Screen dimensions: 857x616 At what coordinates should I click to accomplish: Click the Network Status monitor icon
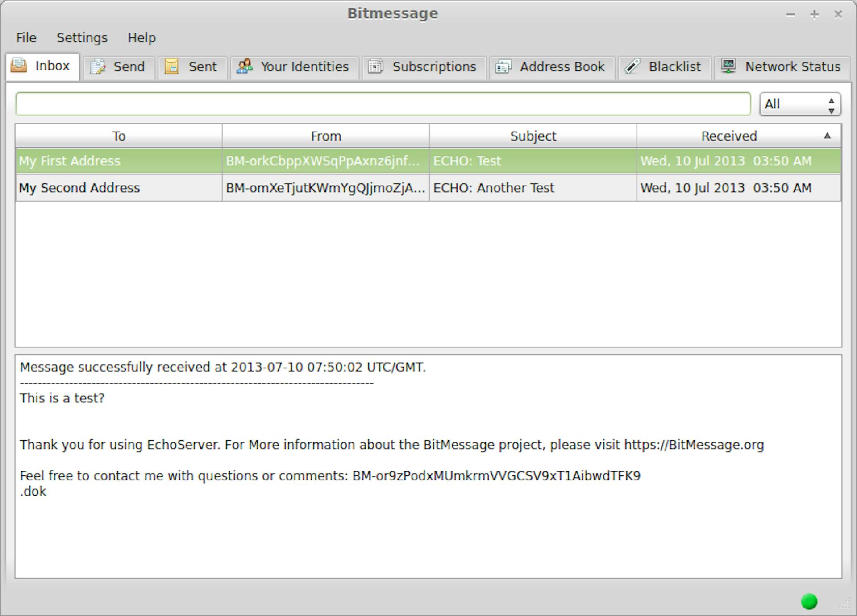point(728,66)
